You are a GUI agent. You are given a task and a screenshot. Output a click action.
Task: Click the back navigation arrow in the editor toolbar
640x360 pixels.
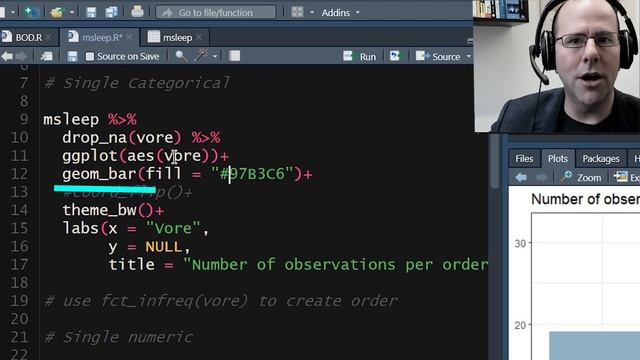(x=7, y=56)
